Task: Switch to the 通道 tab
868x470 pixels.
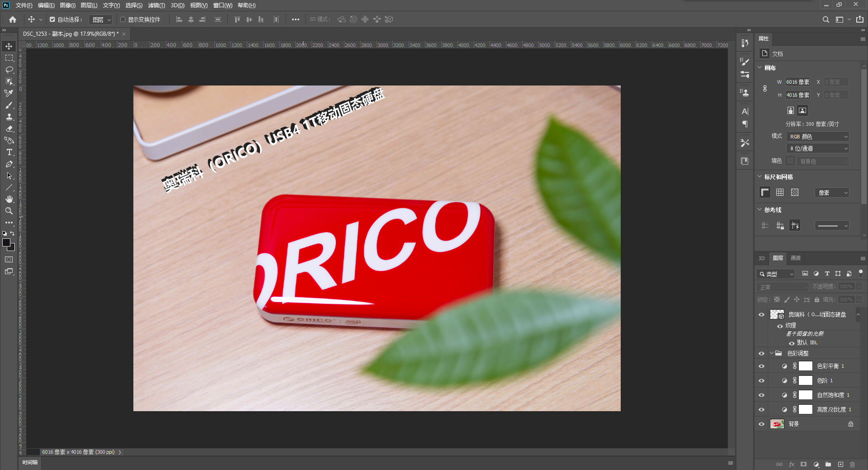Action: (x=795, y=258)
